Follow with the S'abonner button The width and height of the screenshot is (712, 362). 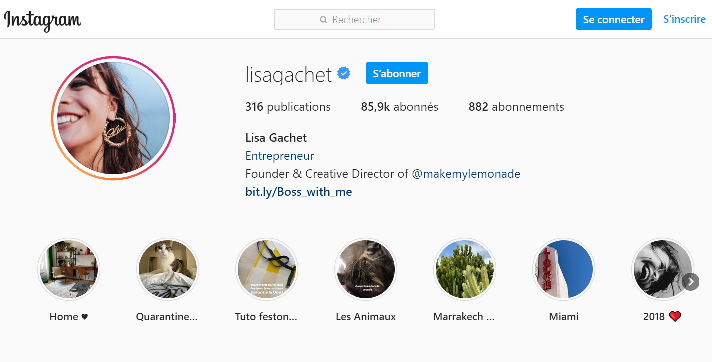397,73
